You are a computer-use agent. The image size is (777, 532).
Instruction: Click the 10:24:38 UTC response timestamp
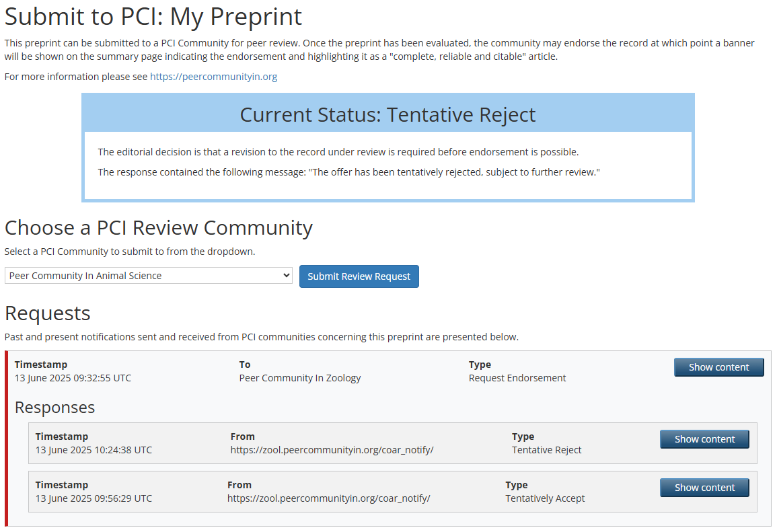click(94, 450)
